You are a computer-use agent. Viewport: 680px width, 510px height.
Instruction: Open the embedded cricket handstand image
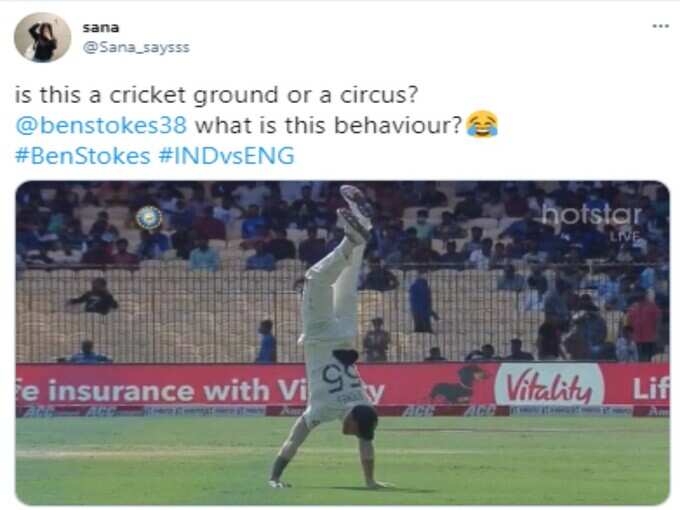(x=342, y=343)
